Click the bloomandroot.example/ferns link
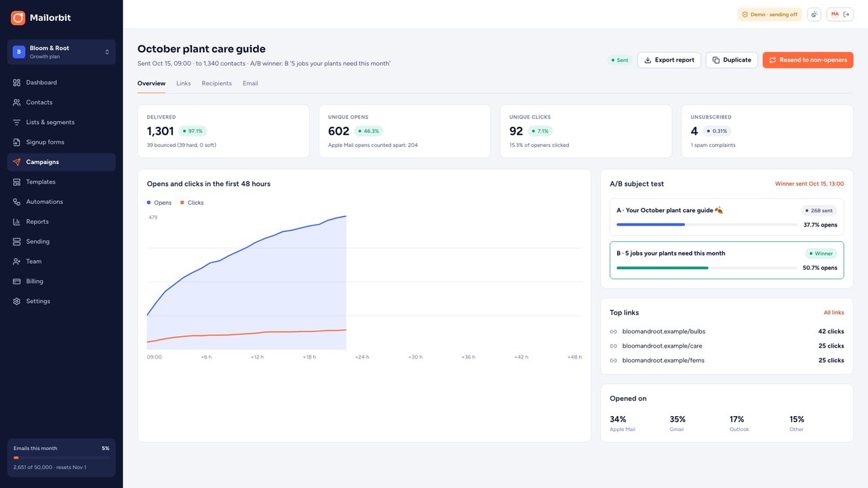 coord(663,361)
